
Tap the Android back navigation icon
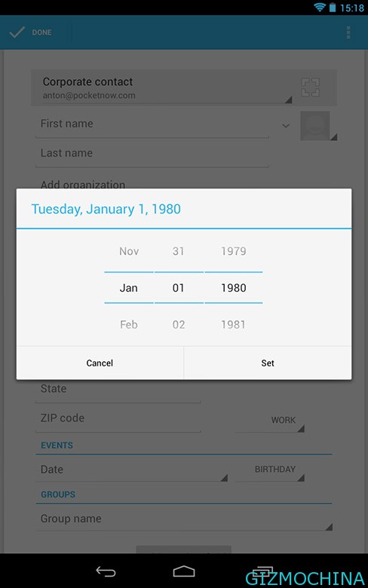click(106, 571)
